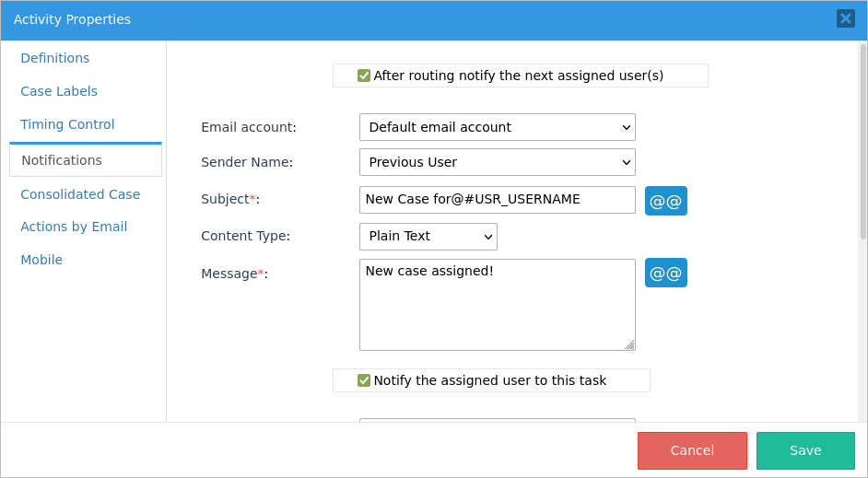Open the Email account dropdown

point(497,127)
